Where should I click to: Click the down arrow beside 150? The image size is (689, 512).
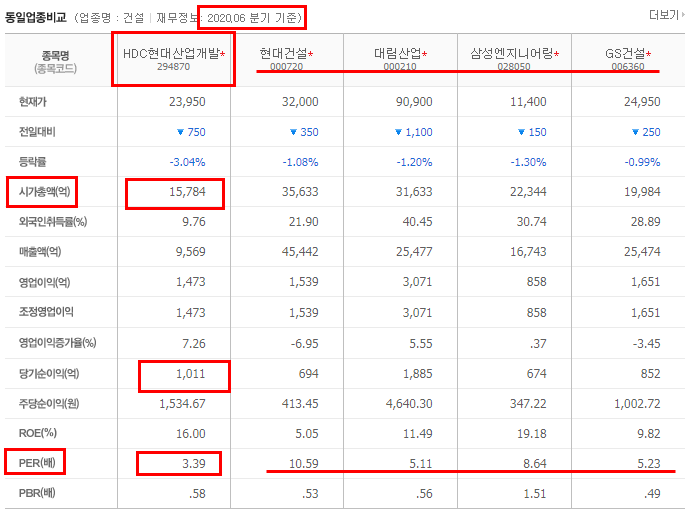click(522, 132)
